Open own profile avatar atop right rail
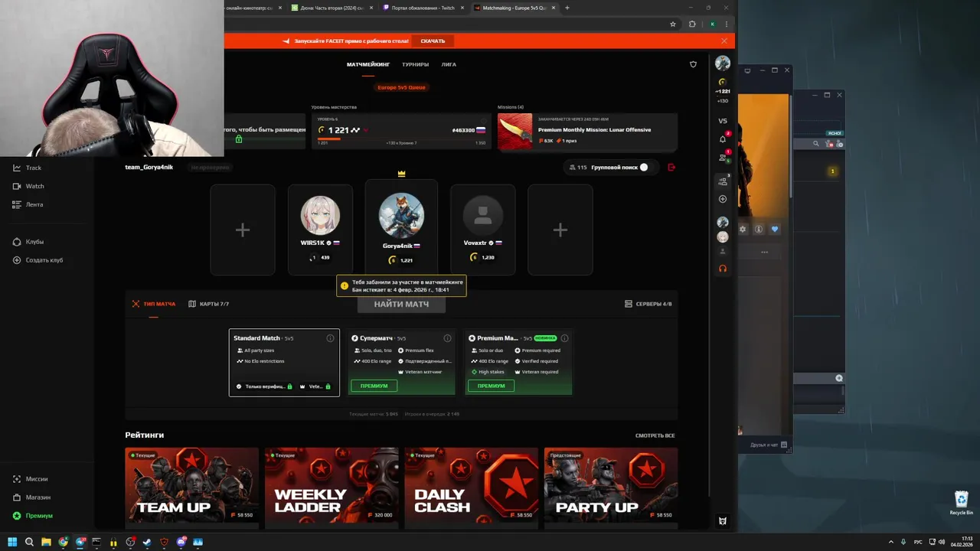 pos(722,63)
